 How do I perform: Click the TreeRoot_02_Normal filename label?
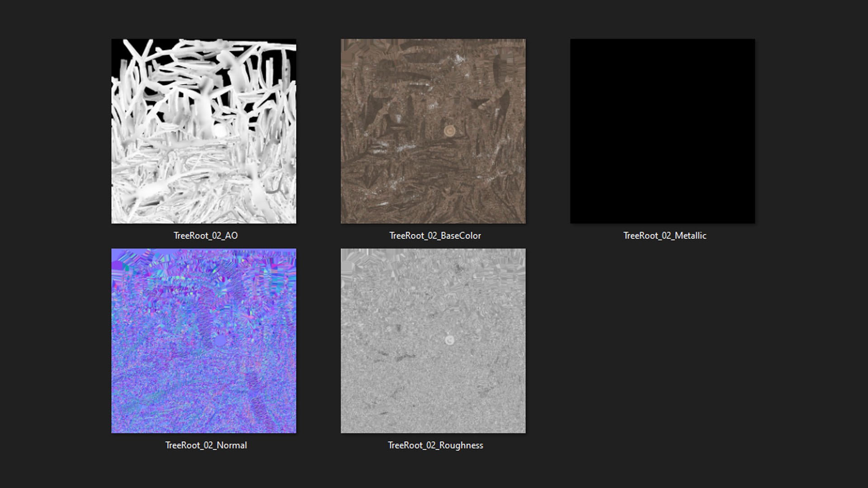(x=206, y=445)
